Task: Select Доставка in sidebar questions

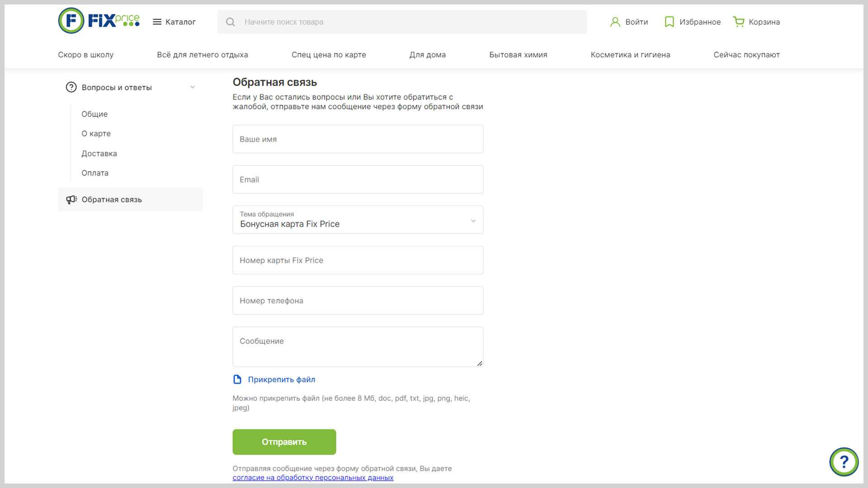Action: 99,154
